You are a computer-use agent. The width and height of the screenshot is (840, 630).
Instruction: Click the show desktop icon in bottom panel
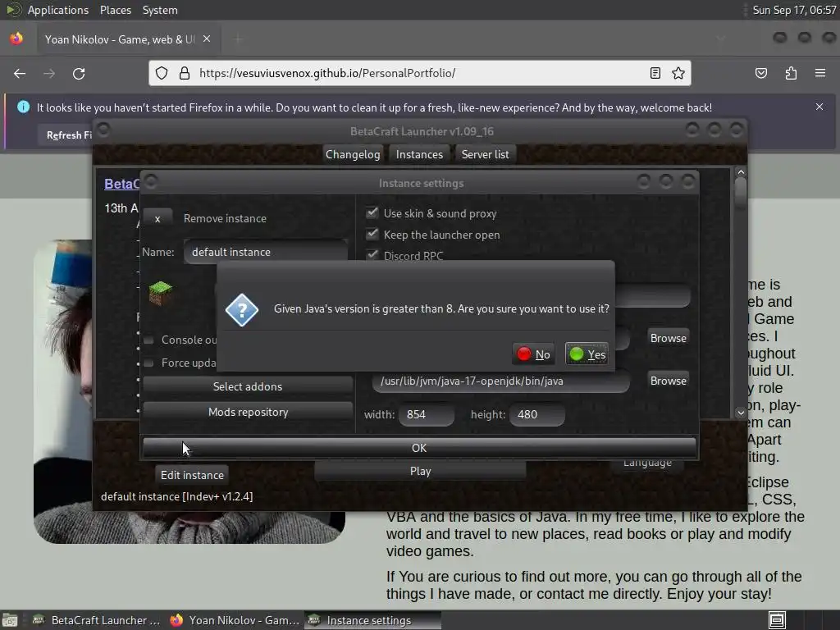(x=10, y=620)
